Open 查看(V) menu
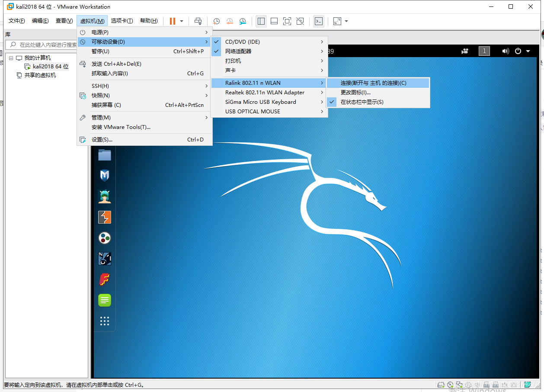 pyautogui.click(x=64, y=21)
